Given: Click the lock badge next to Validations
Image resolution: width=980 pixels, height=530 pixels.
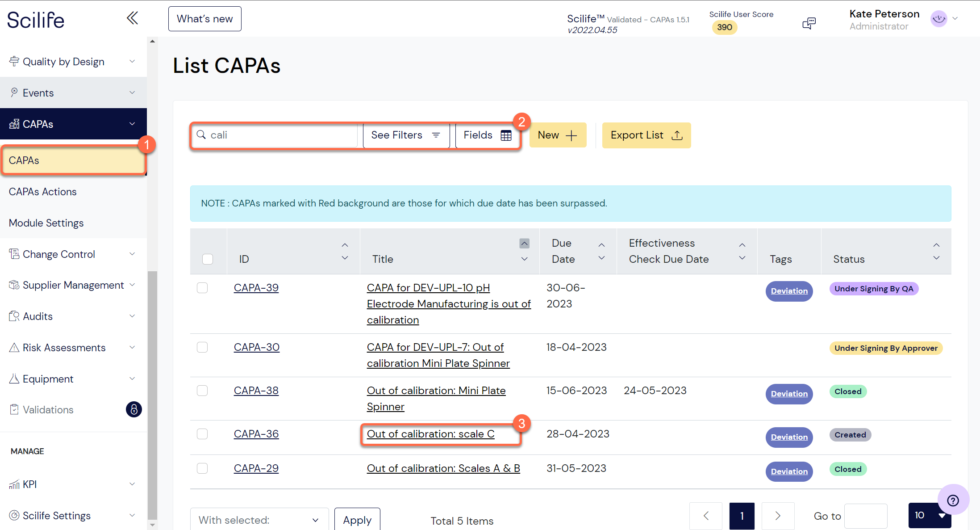Looking at the screenshot, I should coord(133,409).
